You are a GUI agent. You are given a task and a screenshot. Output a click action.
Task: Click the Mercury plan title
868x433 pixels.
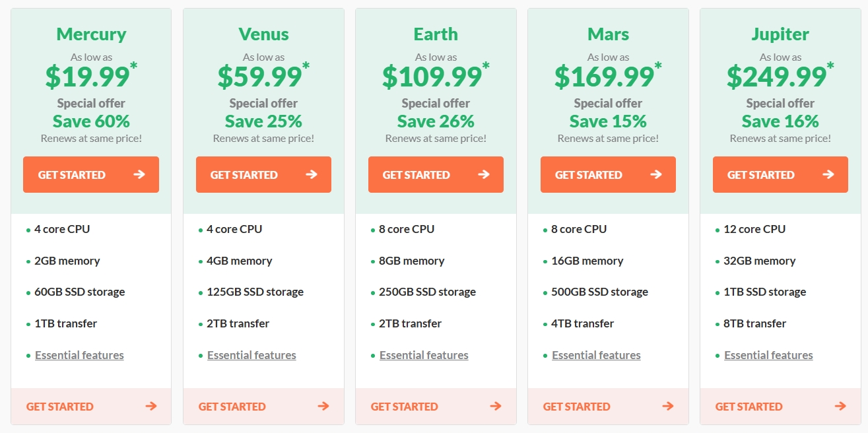point(91,34)
